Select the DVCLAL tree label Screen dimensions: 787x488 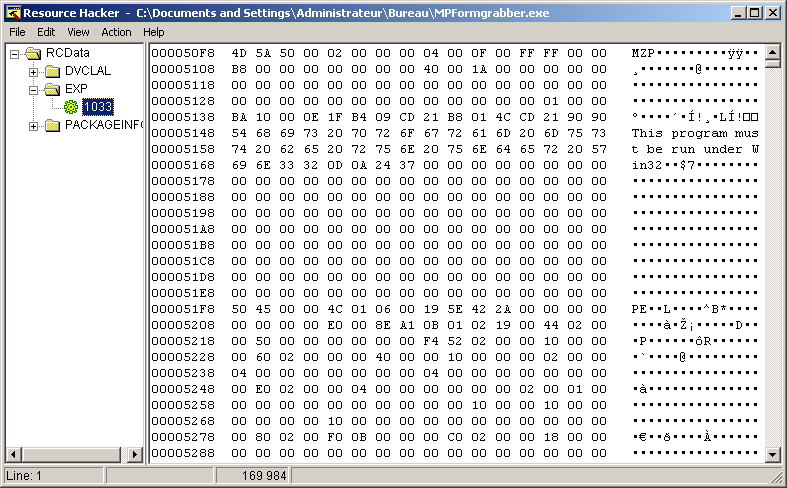click(x=88, y=71)
